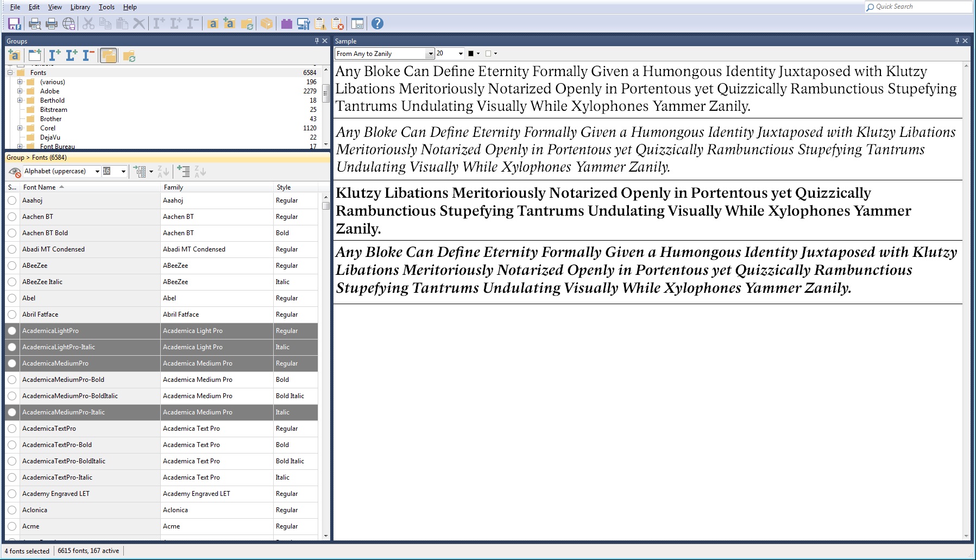Select the Brother folder in Groups tree
Viewport: 976px width, 560px height.
pyautogui.click(x=51, y=119)
